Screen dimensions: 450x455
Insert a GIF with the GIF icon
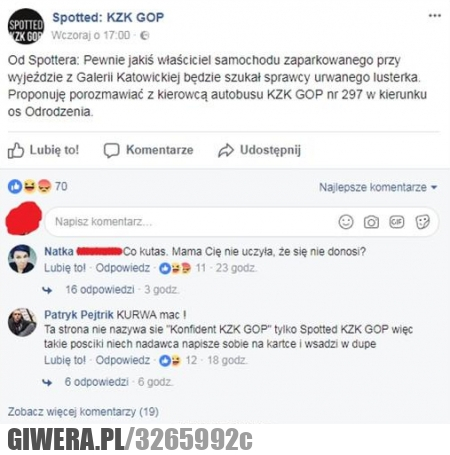point(397,222)
